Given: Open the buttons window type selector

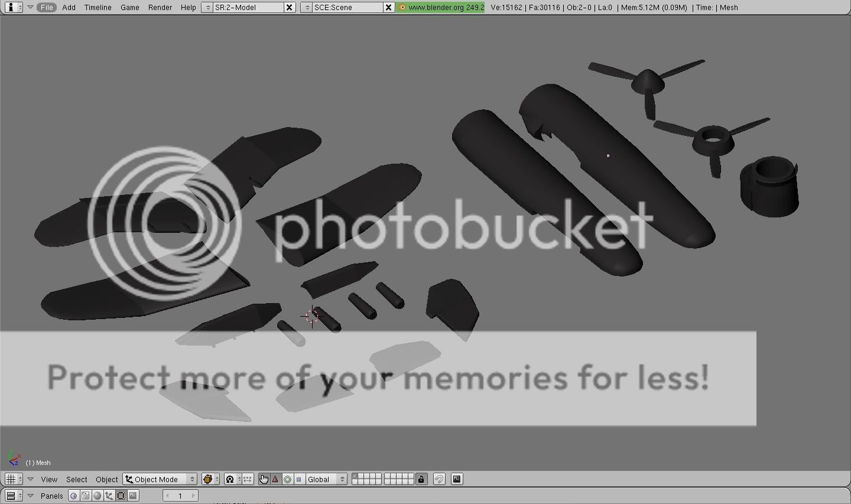Looking at the screenshot, I should coord(13,496).
